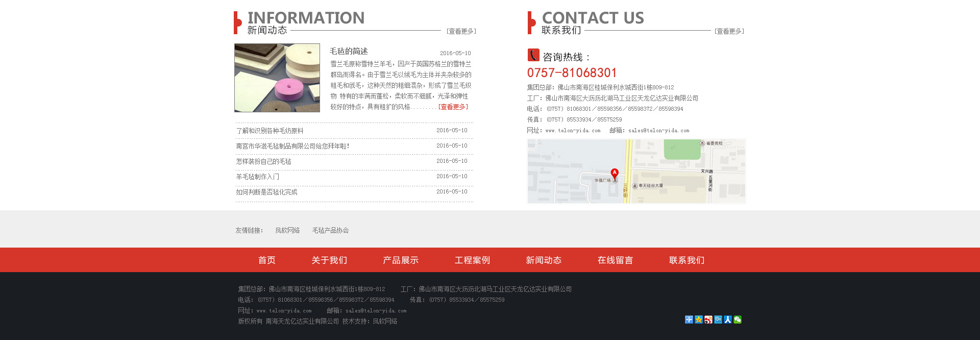
Task: Share page via Sina Weibo icon
Action: 708,320
